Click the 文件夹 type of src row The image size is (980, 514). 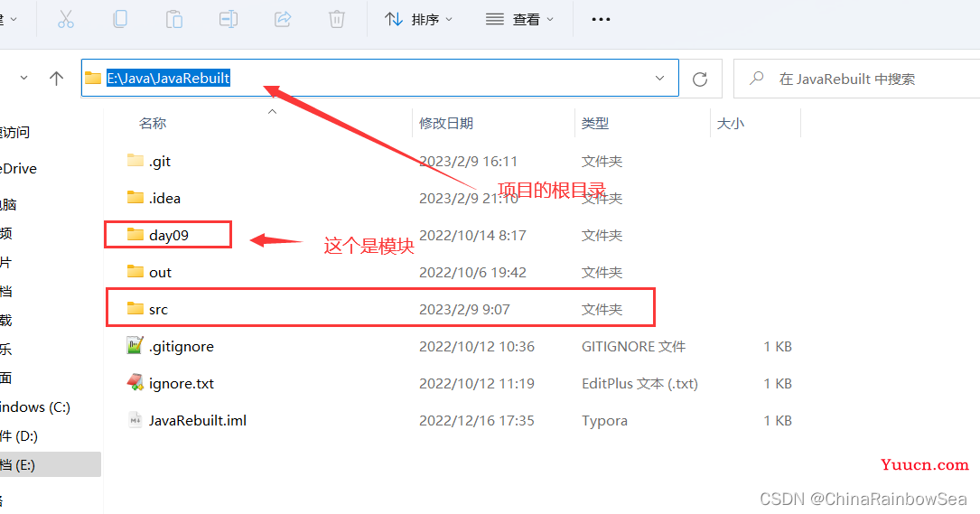point(602,310)
